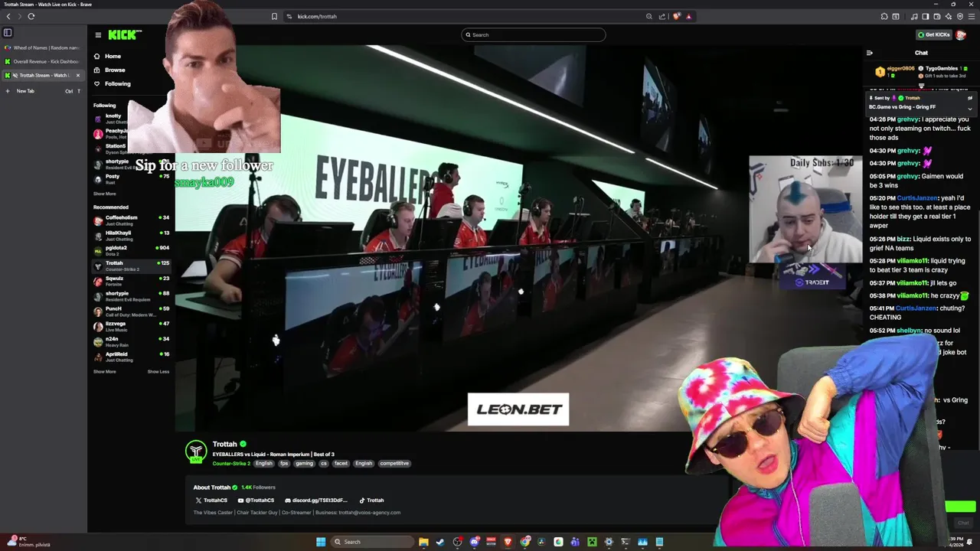Screen dimensions: 980x551
Task: Click the fps tag
Action: [x=284, y=463]
